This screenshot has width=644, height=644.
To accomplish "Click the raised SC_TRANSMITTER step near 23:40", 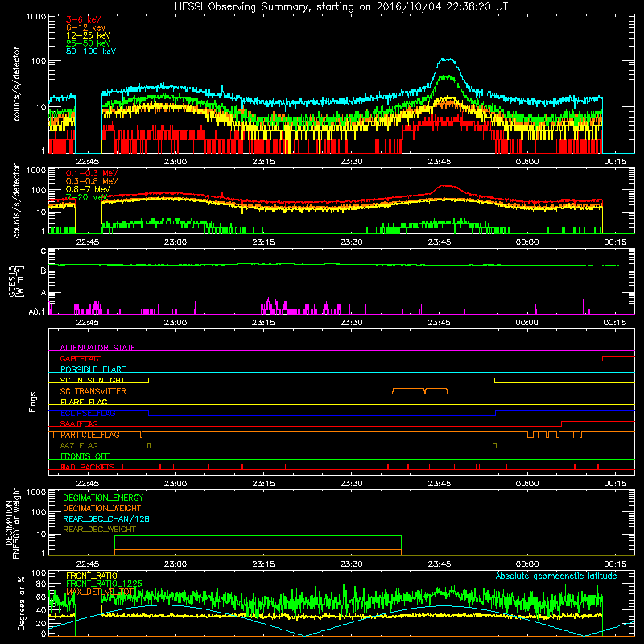I will click(x=419, y=389).
